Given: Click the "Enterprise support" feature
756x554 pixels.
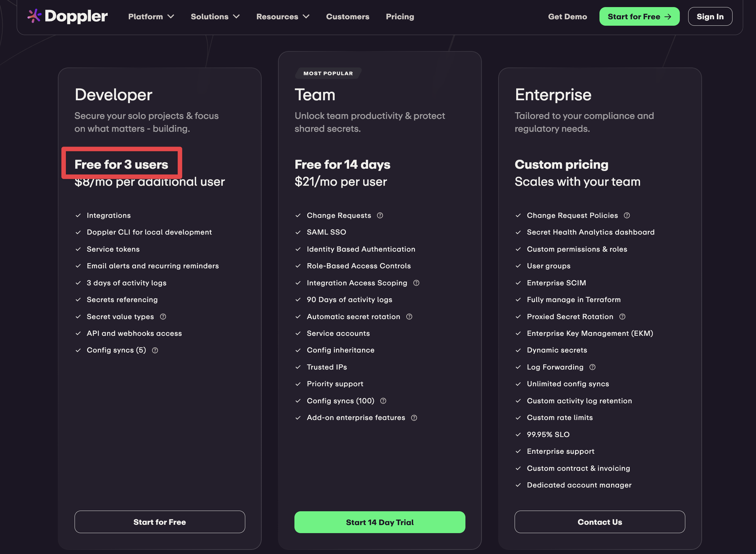Looking at the screenshot, I should 561,451.
